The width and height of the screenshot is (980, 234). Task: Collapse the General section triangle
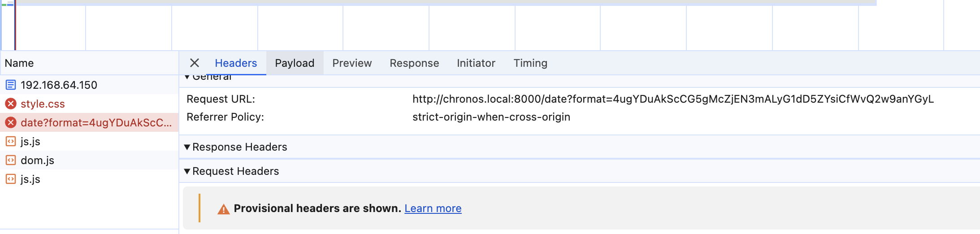(x=187, y=77)
